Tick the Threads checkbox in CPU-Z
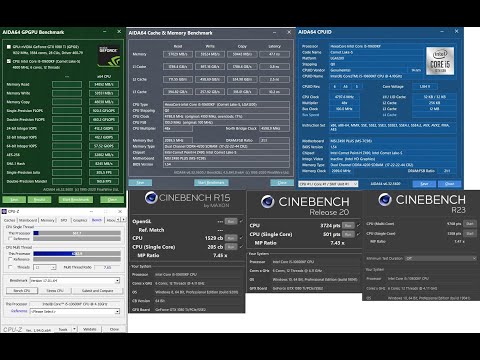The image size is (480, 360). point(10,267)
